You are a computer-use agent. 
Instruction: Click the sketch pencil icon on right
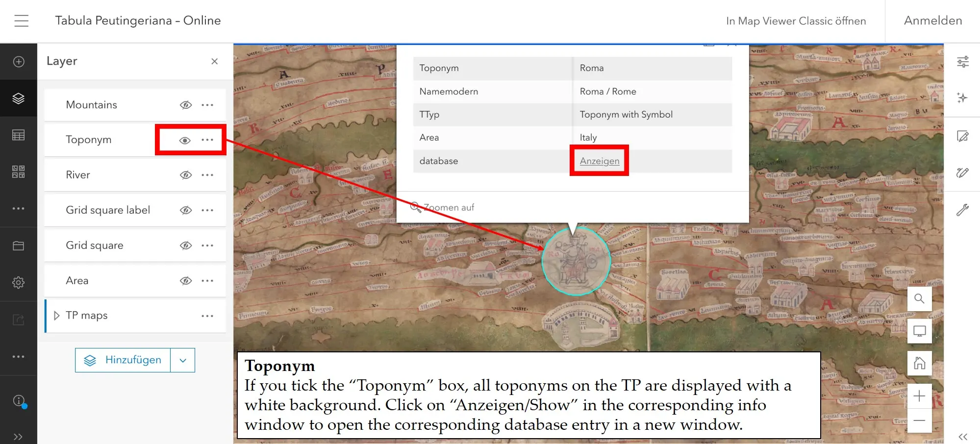[x=963, y=173]
